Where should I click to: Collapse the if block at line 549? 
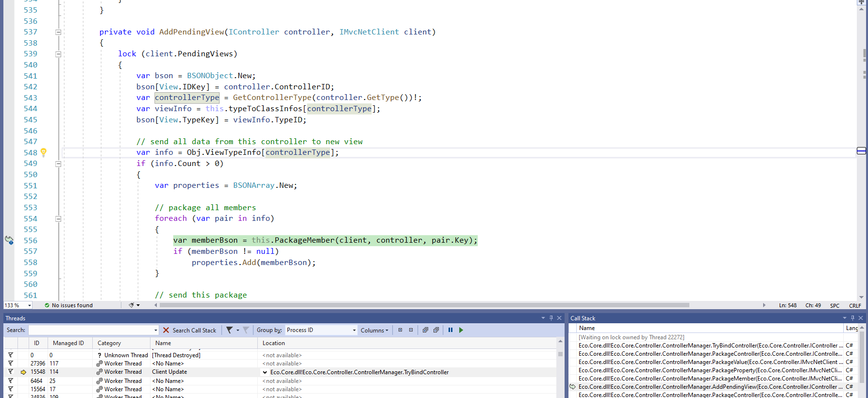click(58, 164)
